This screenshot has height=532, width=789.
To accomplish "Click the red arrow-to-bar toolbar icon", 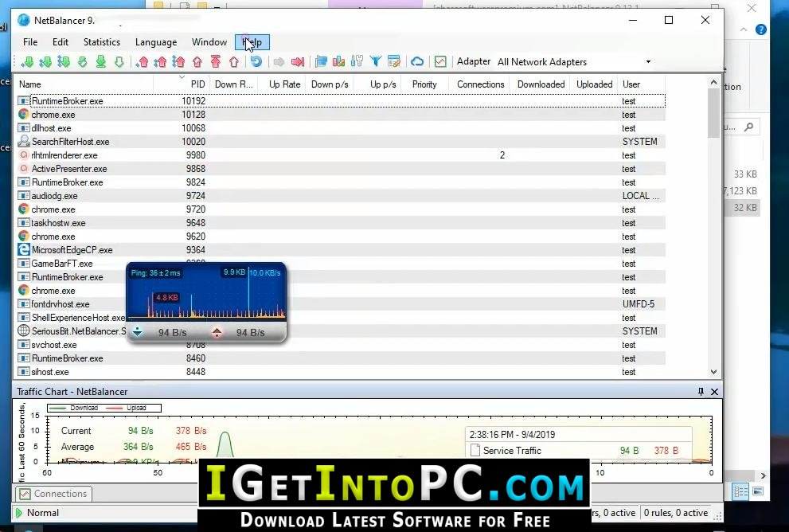I will pos(298,62).
